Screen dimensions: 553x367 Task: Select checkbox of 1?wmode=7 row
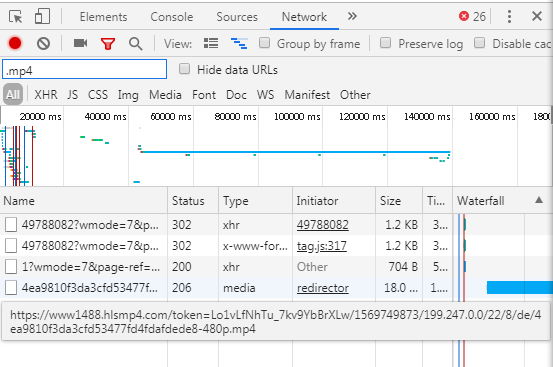coord(11,267)
